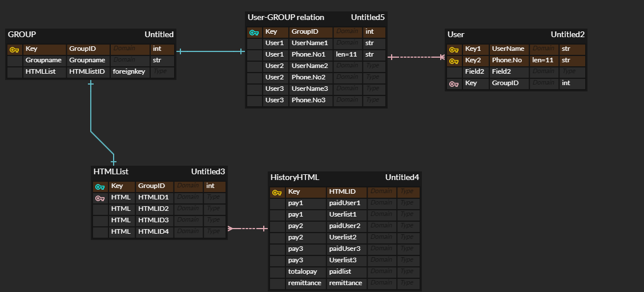Image resolution: width=644 pixels, height=292 pixels.
Task: Select the Untitled5 label
Action: (368, 17)
